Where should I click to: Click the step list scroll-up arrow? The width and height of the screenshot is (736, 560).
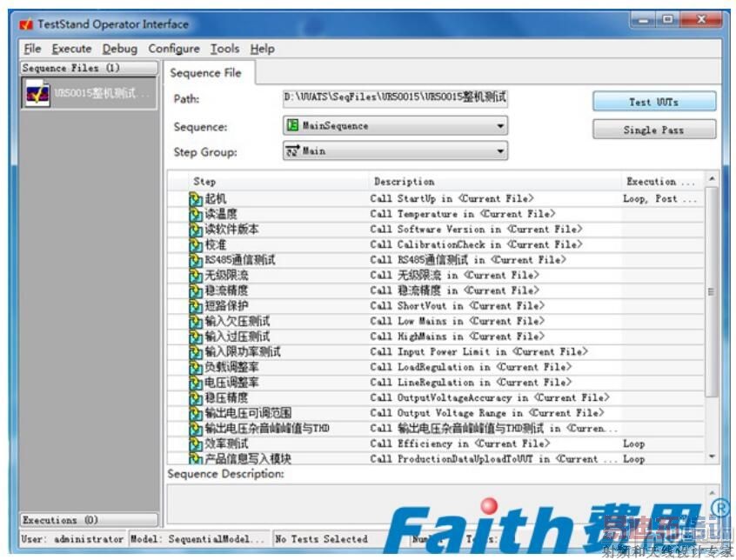[712, 178]
